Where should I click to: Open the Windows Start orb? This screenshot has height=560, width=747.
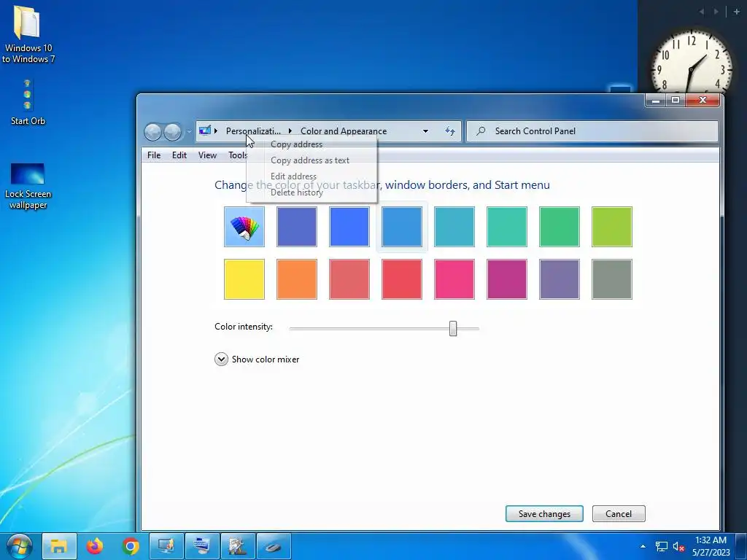point(20,545)
